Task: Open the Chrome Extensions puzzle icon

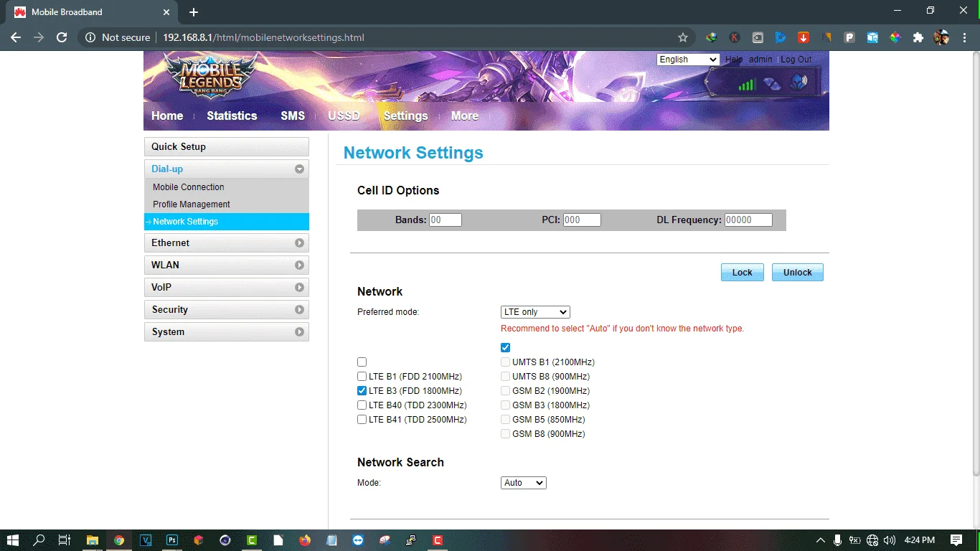Action: [x=918, y=37]
